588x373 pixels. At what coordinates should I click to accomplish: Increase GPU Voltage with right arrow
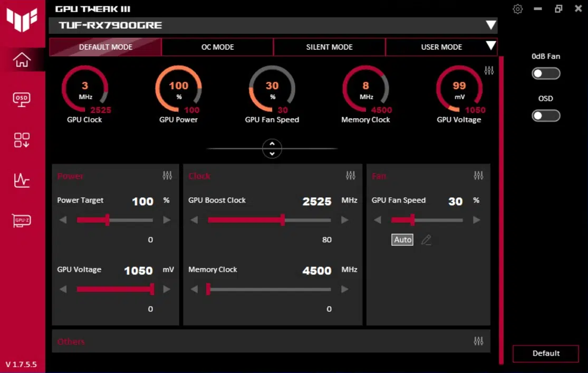pyautogui.click(x=167, y=289)
